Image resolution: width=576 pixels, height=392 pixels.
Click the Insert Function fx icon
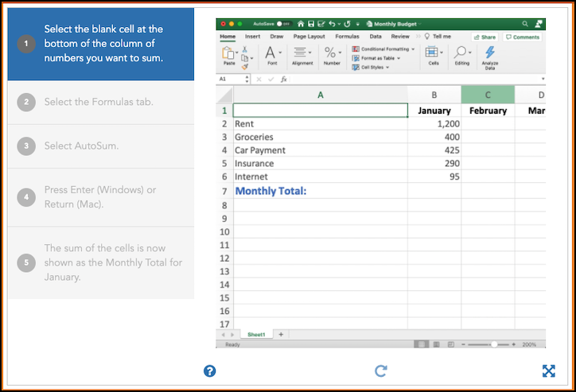(283, 79)
